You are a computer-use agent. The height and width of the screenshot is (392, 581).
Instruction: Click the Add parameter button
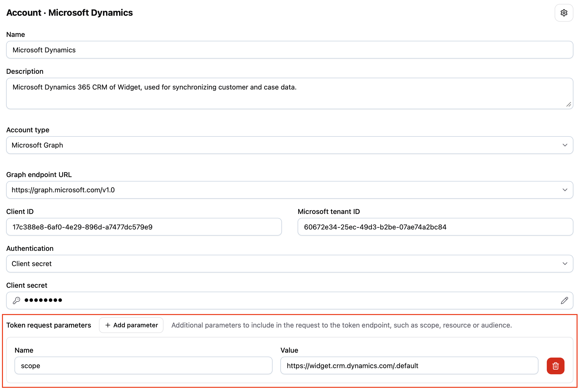point(131,325)
